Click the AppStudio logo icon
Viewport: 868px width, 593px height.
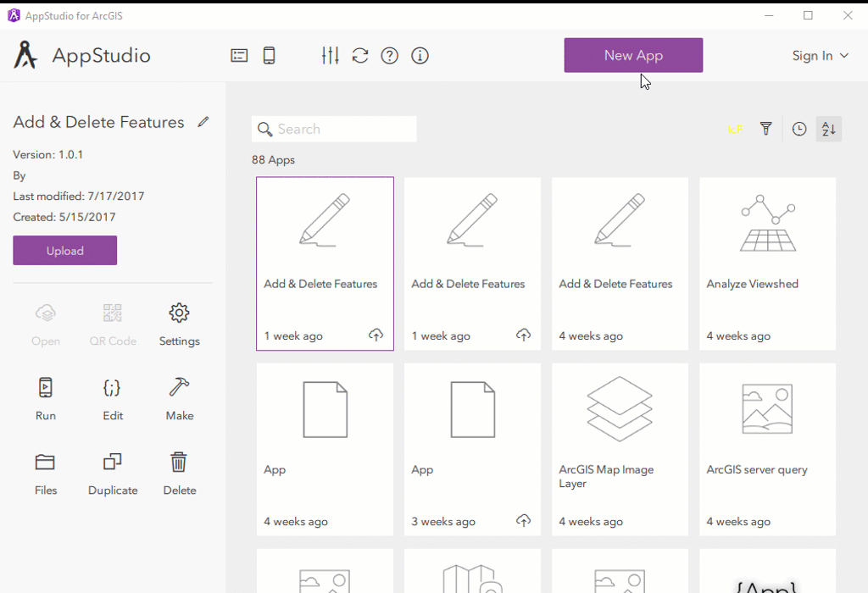pyautogui.click(x=25, y=55)
